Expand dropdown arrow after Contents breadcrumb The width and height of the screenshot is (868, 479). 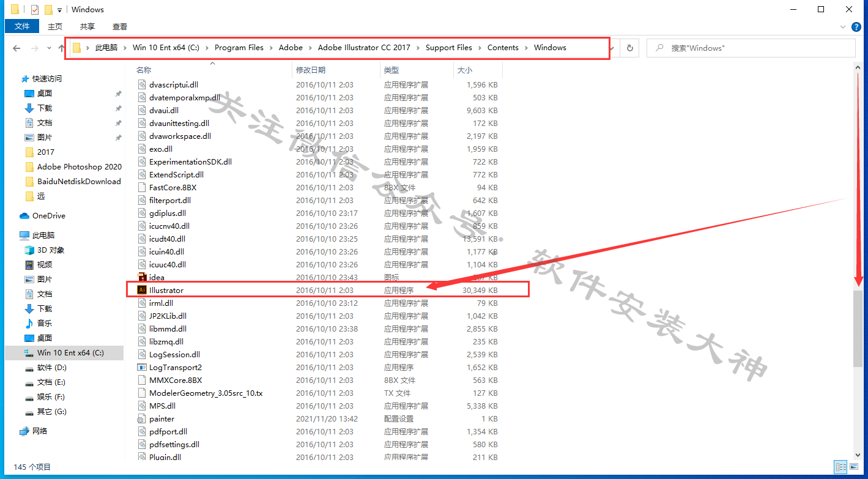[526, 48]
